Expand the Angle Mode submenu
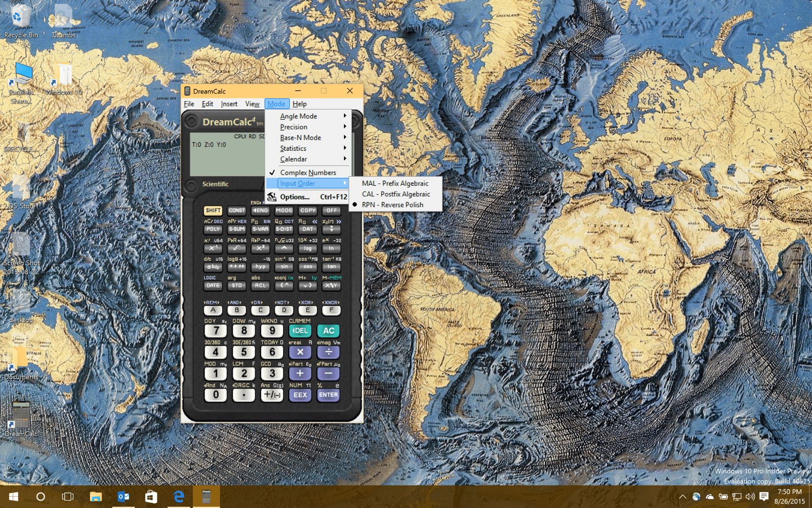 coord(308,116)
